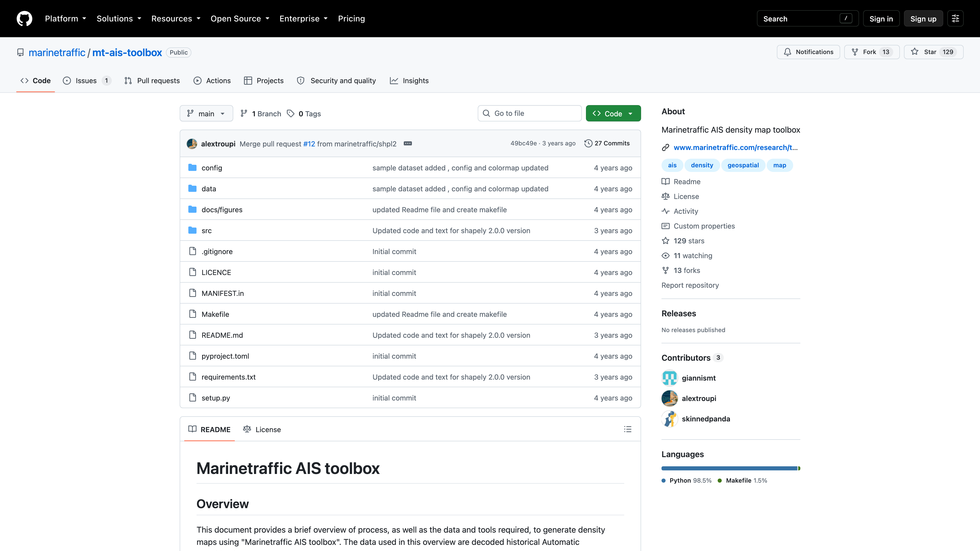Open the pyproject.toml file

coord(225,356)
